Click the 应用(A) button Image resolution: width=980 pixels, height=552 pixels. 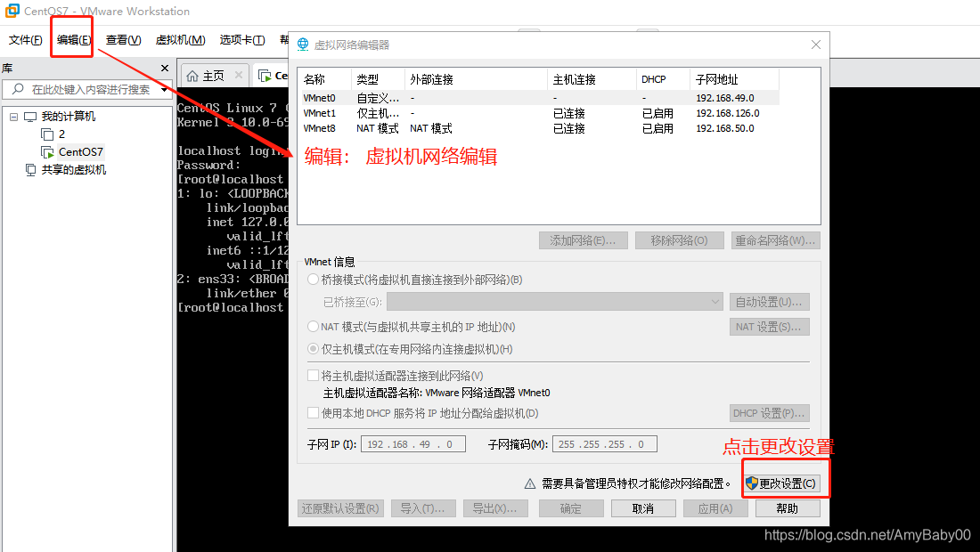tap(715, 508)
